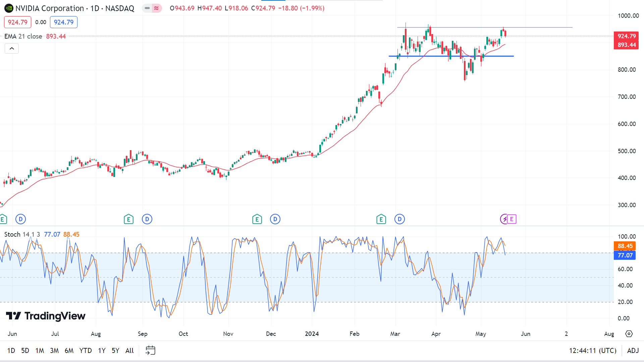
Task: Click the thick blue horizontal support line
Action: (451, 56)
